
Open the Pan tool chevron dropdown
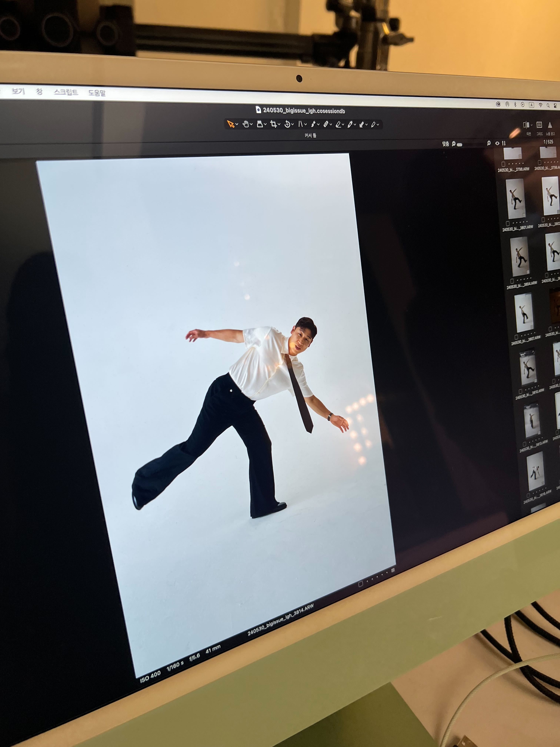coord(251,124)
